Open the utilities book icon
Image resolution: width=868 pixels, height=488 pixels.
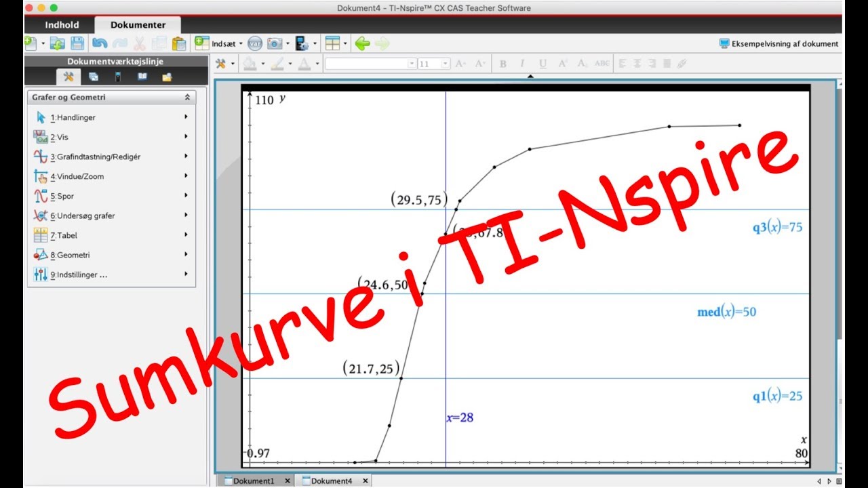[x=142, y=77]
